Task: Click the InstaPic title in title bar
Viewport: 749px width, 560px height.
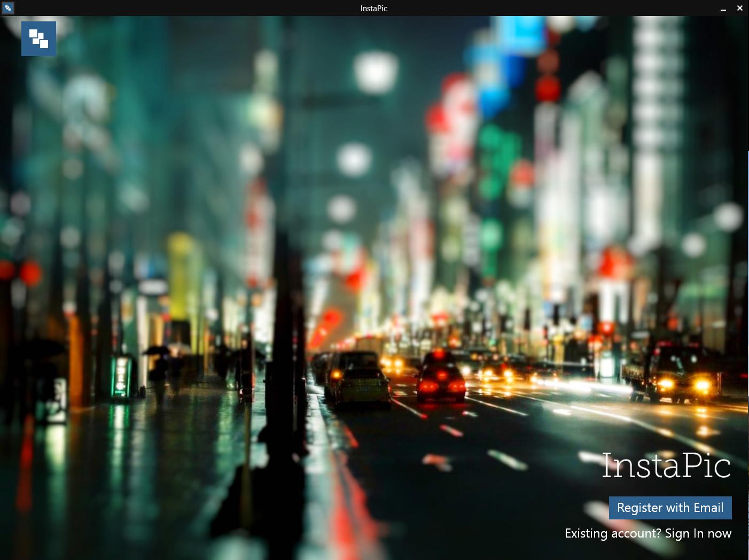Action: point(374,9)
